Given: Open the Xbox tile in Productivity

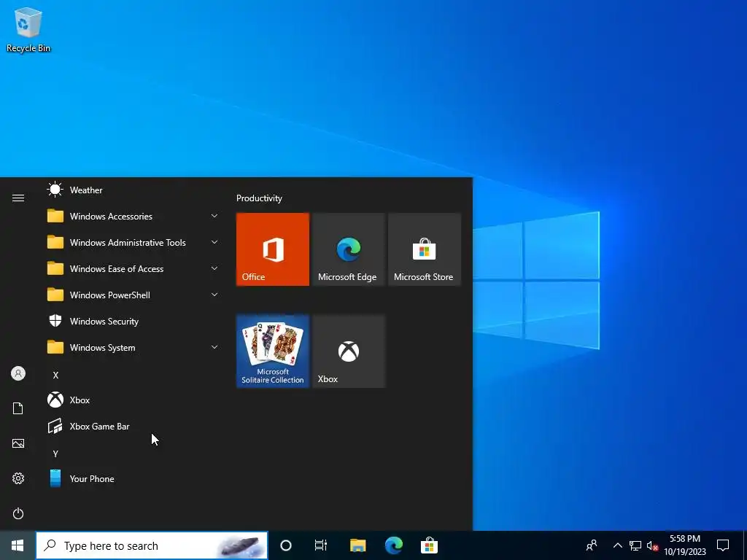Looking at the screenshot, I should click(348, 351).
